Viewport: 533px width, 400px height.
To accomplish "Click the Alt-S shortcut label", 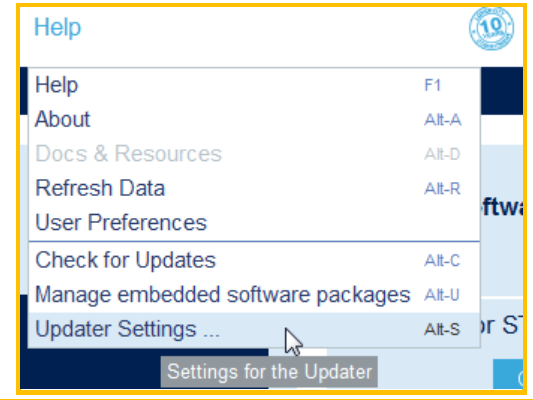I will [x=442, y=329].
